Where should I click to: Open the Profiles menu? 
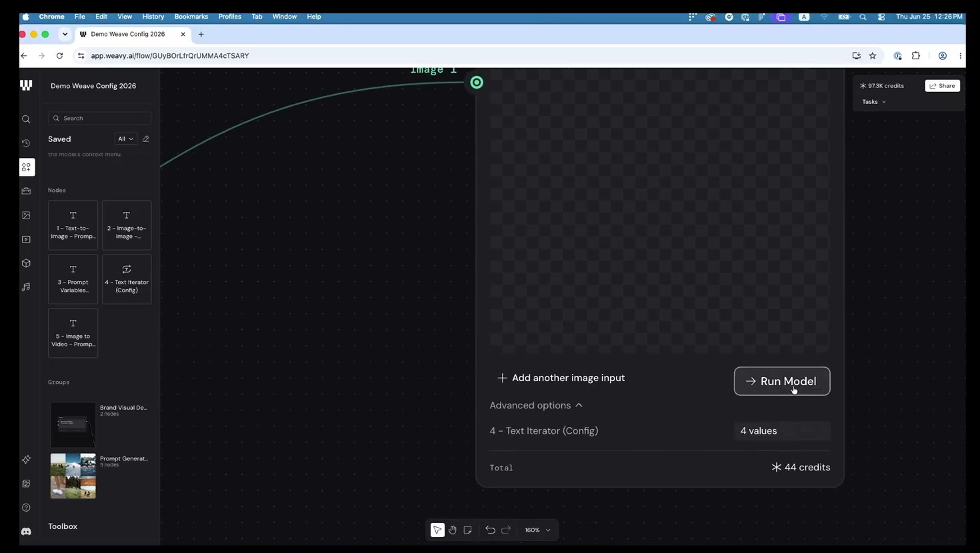(x=230, y=17)
